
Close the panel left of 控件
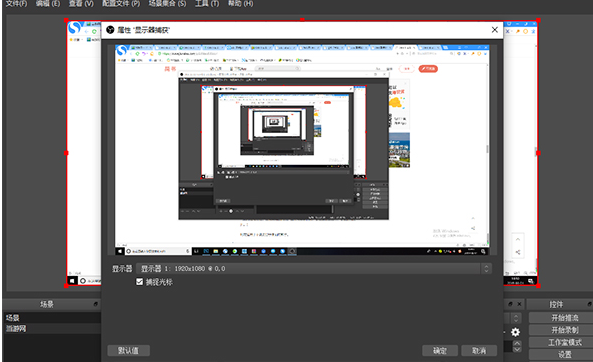click(519, 304)
